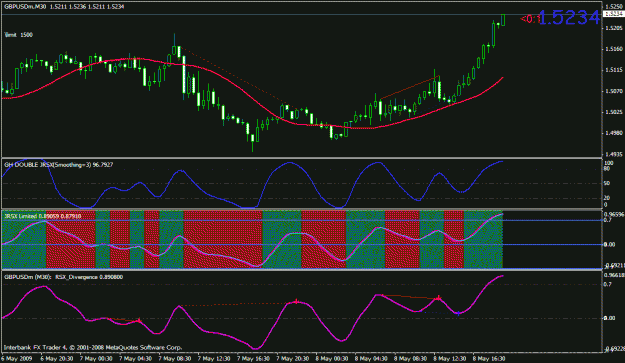Click the large blue 1.5234 price readout
This screenshot has height=363, width=625.
pos(570,18)
